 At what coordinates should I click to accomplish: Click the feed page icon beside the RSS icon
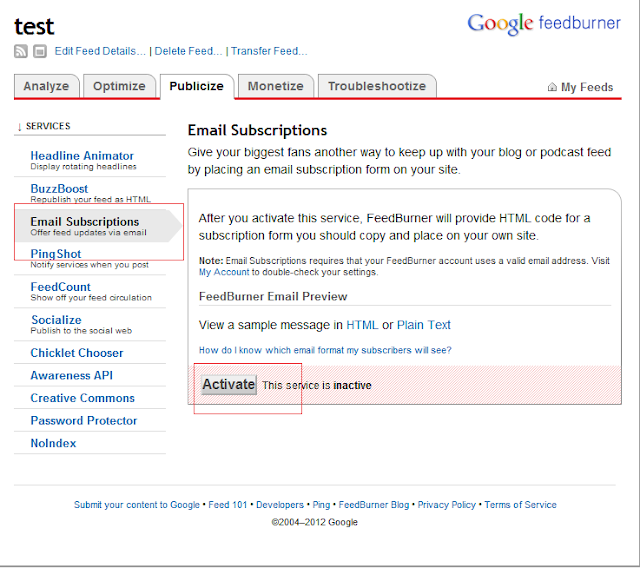39,51
